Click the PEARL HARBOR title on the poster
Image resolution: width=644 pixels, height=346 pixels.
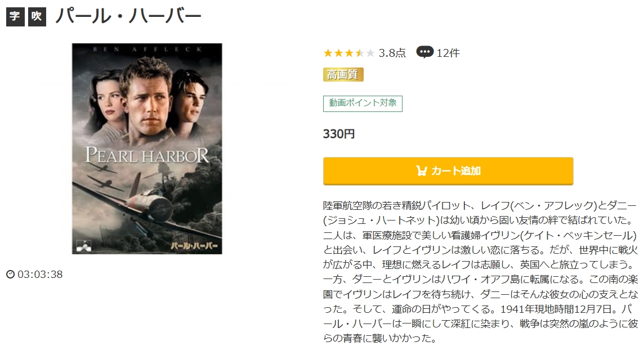click(147, 155)
